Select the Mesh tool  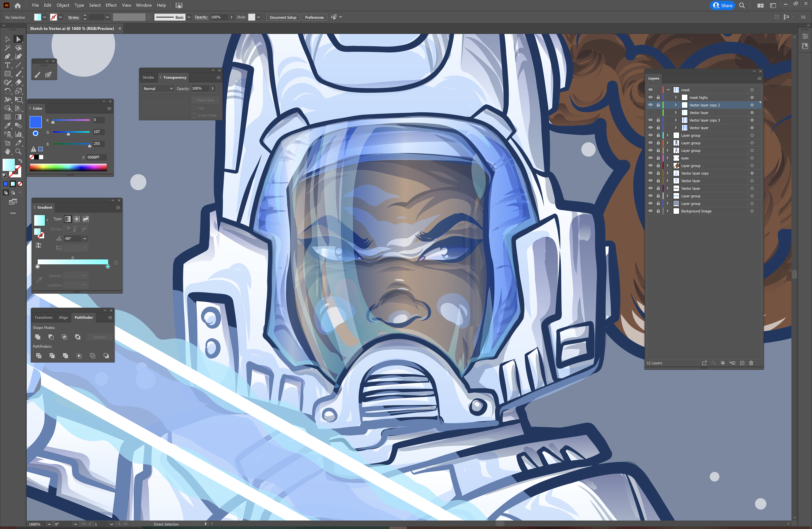(x=7, y=117)
